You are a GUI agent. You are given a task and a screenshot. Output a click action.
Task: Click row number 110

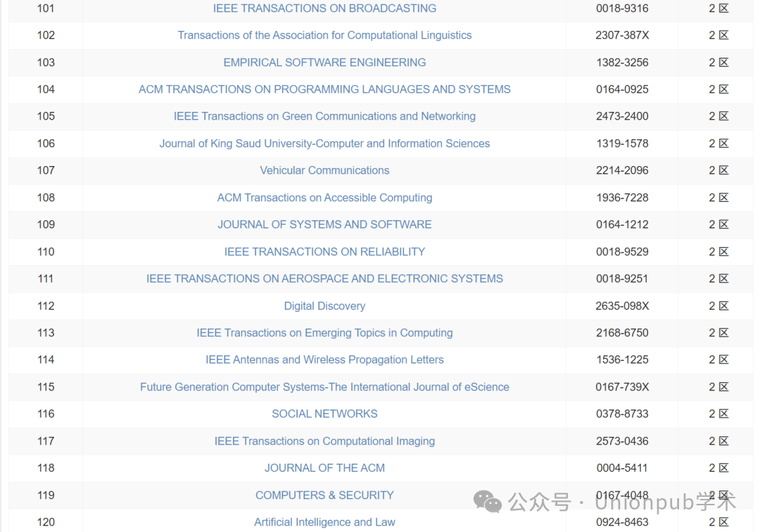click(46, 252)
